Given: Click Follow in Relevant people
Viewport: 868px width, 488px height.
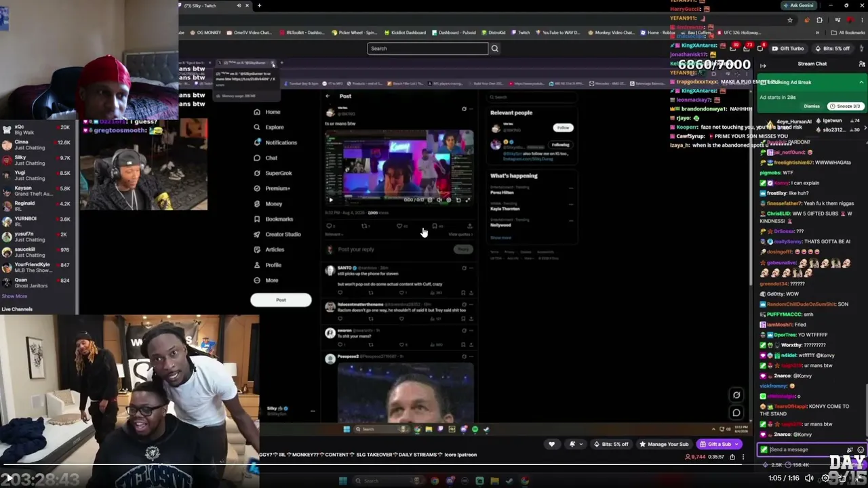Looking at the screenshot, I should (x=563, y=127).
